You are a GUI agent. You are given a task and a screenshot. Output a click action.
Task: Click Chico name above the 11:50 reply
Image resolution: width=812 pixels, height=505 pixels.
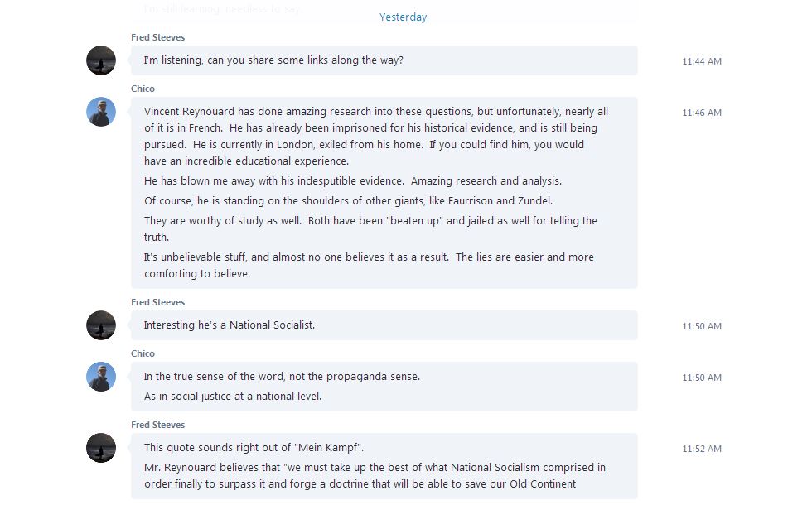(x=143, y=353)
